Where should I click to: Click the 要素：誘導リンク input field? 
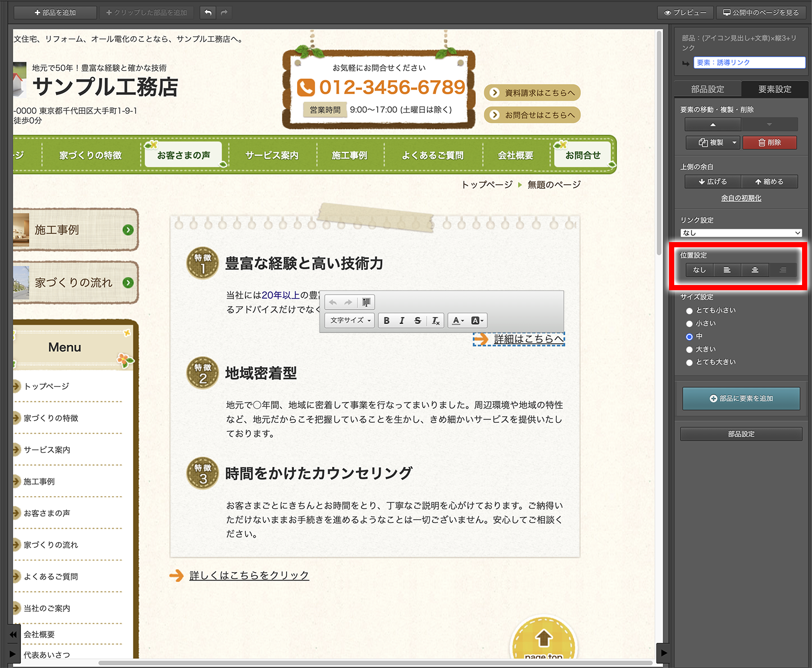[x=749, y=63]
